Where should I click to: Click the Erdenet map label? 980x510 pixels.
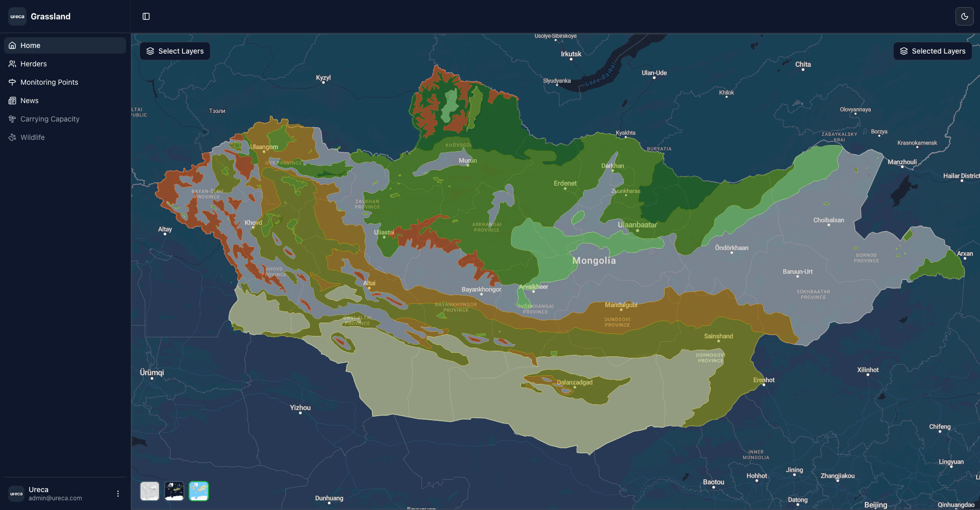coord(565,183)
